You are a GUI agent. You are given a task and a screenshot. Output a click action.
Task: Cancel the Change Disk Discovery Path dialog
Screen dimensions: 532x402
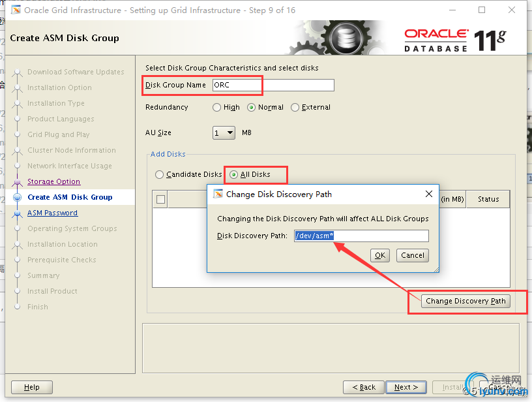413,255
